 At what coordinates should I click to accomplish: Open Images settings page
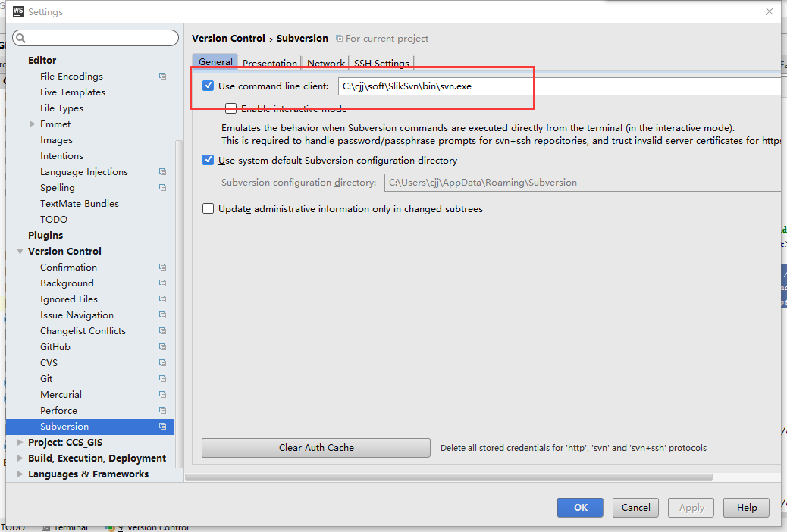pos(56,140)
